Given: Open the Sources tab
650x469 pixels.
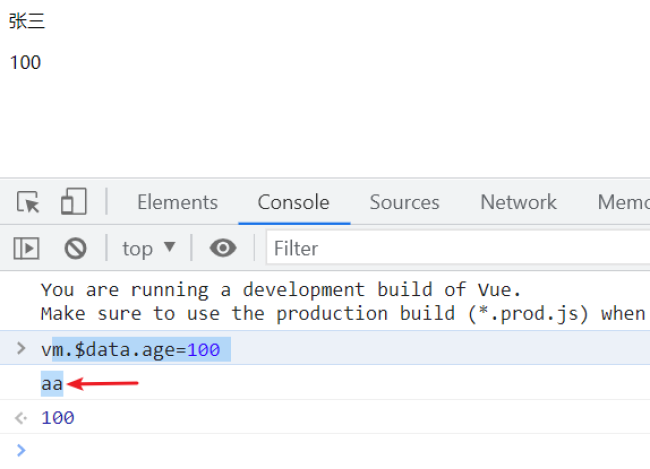Looking at the screenshot, I should coord(404,202).
